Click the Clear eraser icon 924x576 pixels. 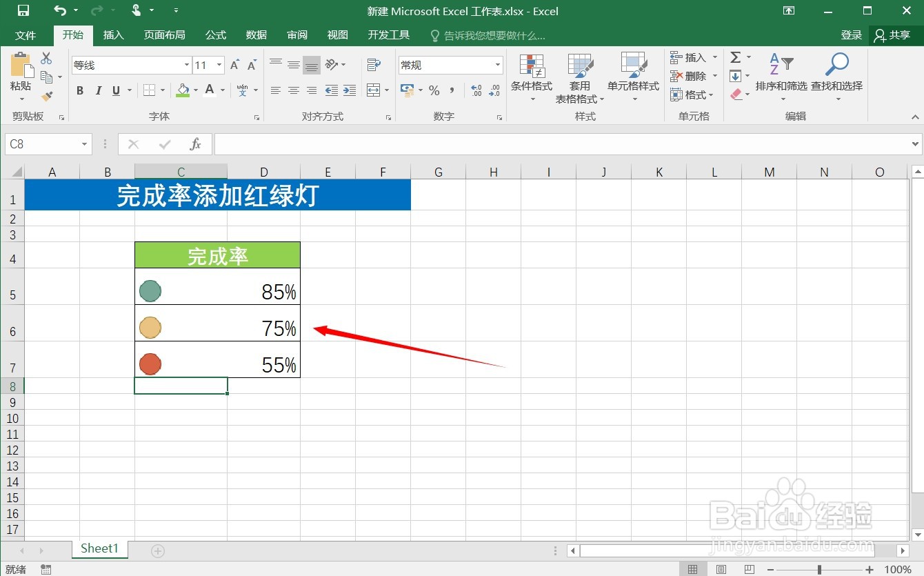pos(736,95)
